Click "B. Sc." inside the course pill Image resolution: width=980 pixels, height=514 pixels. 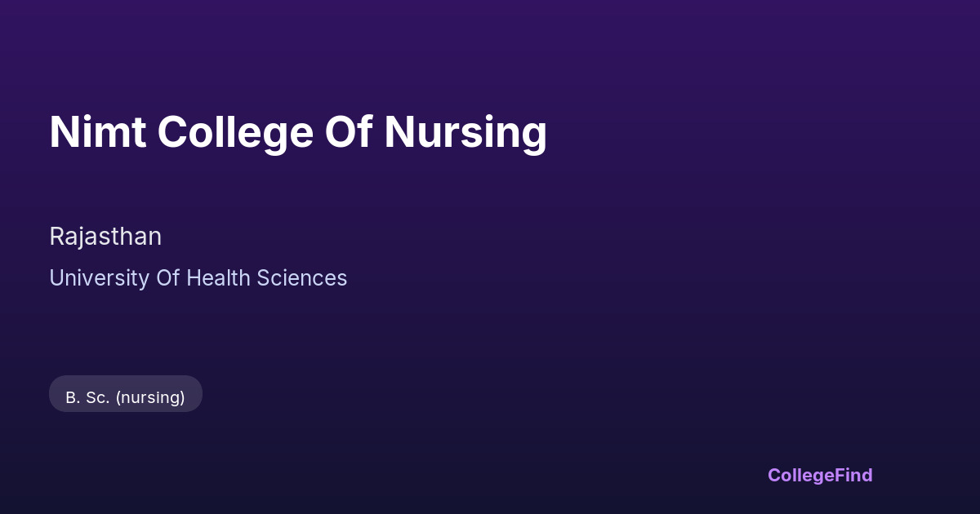click(87, 397)
